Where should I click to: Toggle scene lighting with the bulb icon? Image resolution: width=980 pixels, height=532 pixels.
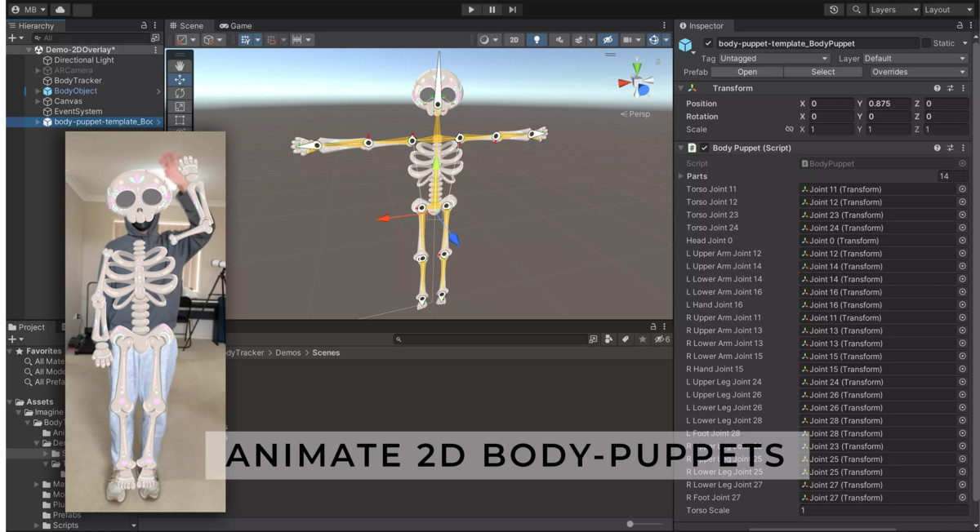point(537,39)
